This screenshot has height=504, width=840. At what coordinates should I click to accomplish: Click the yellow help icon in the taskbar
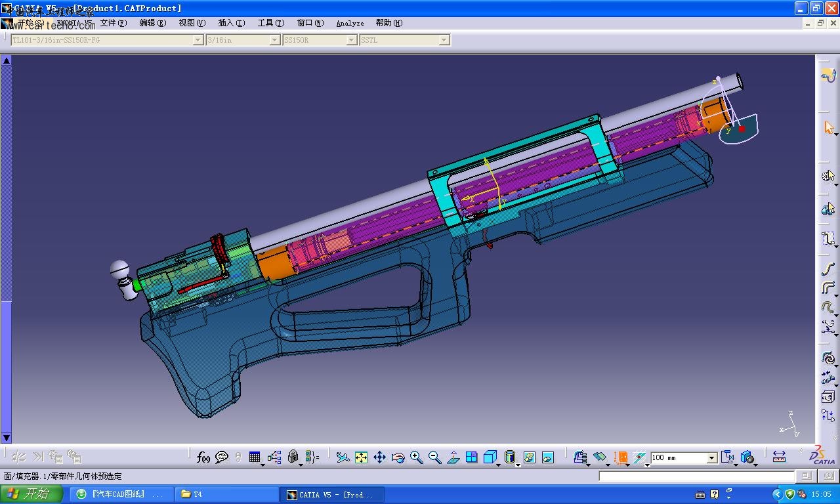pos(714,494)
